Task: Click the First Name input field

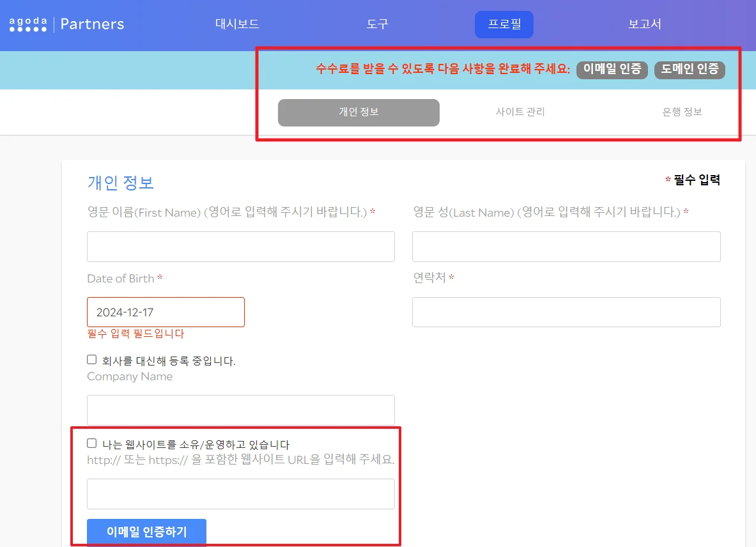Action: pos(240,246)
